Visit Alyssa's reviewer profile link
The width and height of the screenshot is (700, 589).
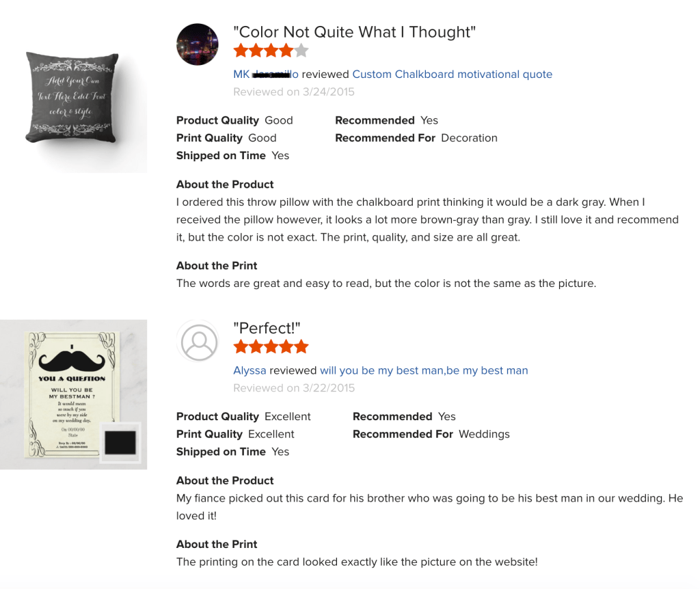tap(250, 370)
